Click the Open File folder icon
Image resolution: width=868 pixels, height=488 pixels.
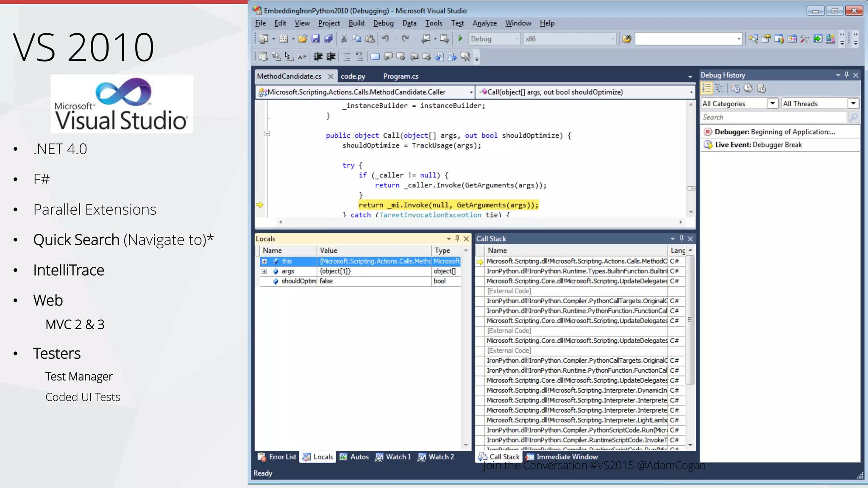tap(302, 39)
